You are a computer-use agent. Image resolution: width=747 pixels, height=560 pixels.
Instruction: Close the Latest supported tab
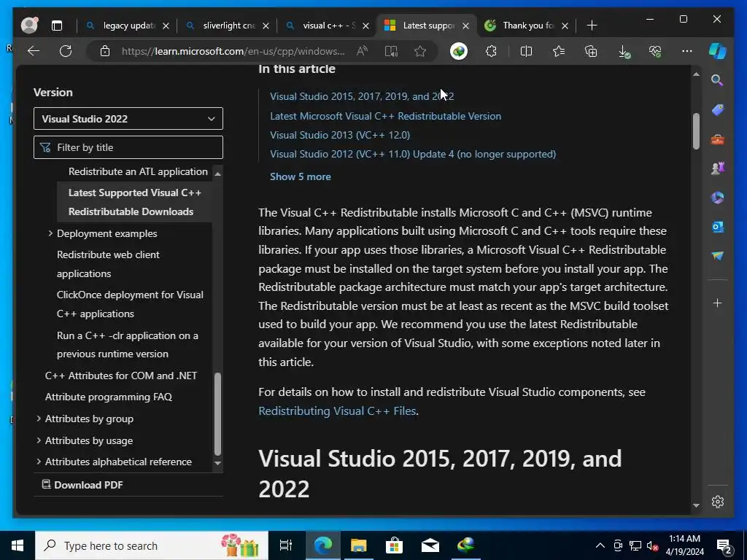point(465,26)
